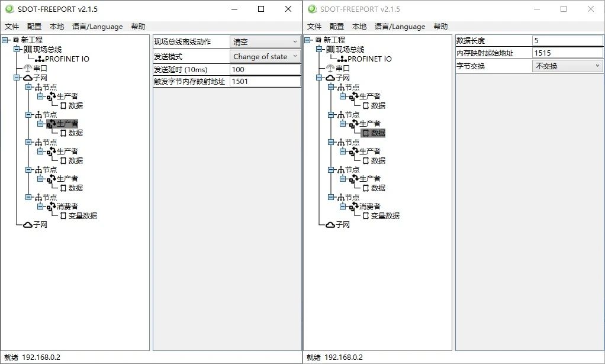
Task: Click the 新工程 project icon in the right window
Action: (318, 40)
